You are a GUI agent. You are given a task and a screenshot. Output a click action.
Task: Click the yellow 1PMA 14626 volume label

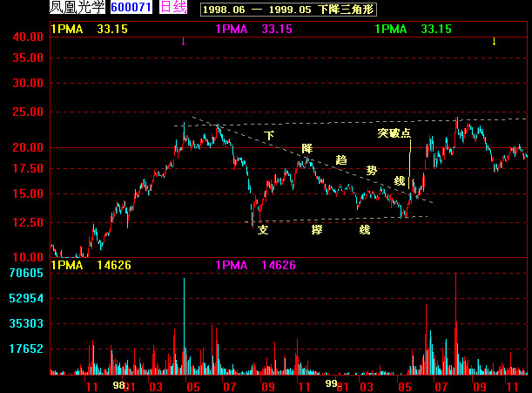(x=91, y=265)
